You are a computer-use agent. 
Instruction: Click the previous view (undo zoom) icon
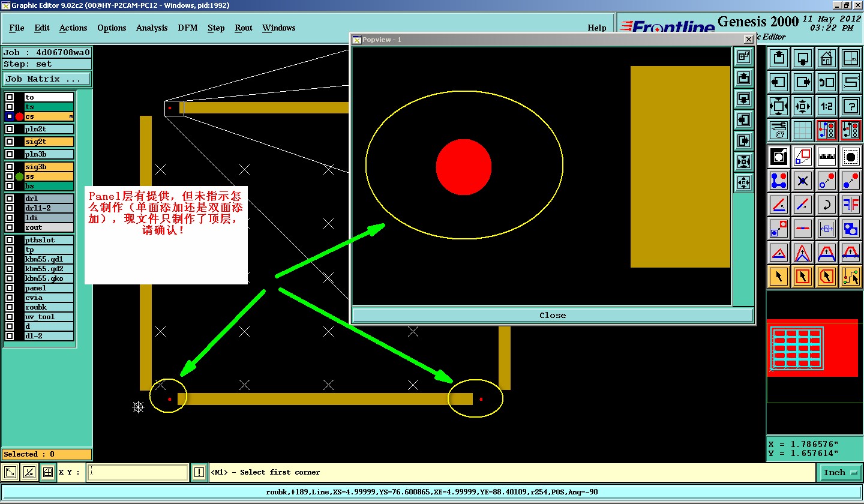(827, 82)
